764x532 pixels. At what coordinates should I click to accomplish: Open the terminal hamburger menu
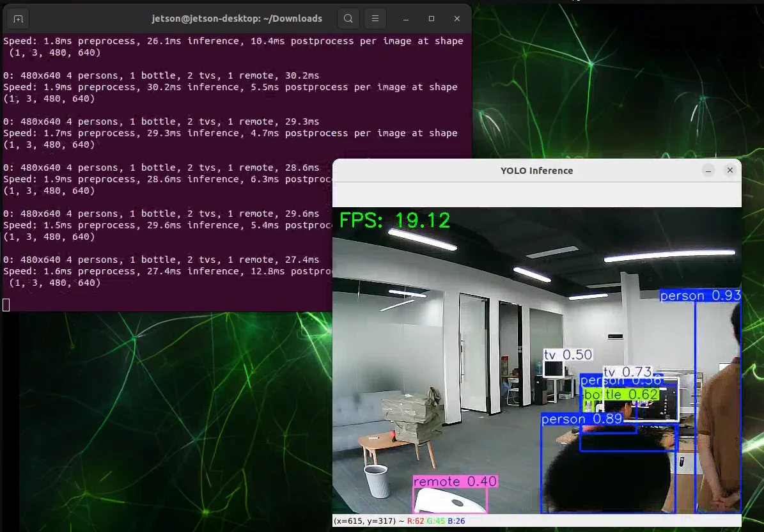pyautogui.click(x=375, y=19)
